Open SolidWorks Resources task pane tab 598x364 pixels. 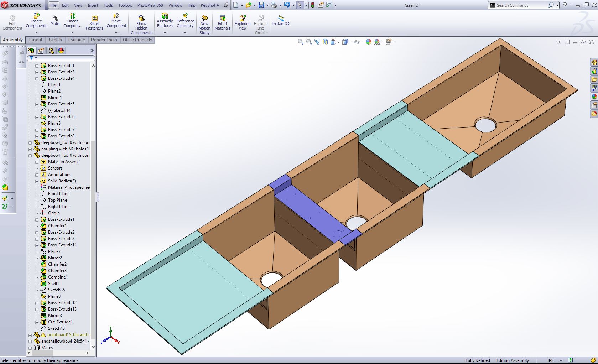[594, 62]
